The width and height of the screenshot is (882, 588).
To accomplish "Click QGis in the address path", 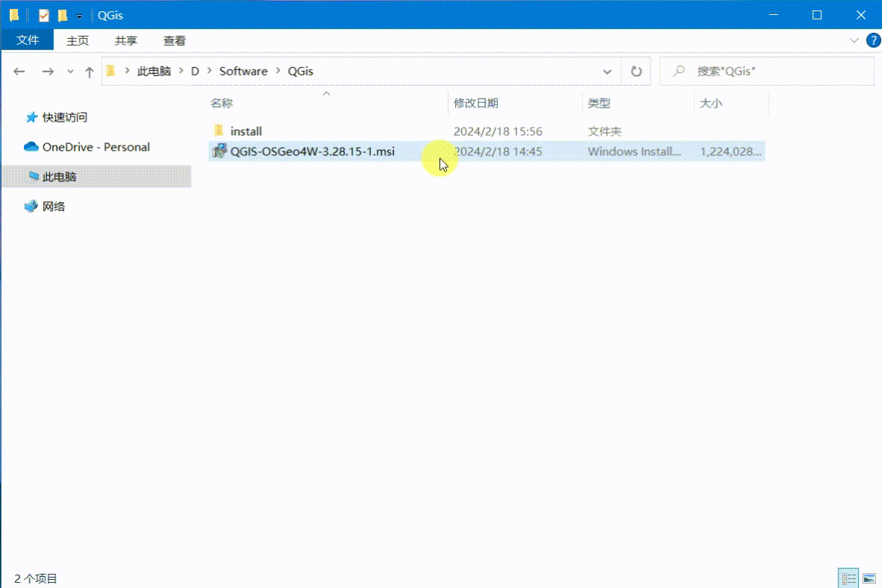I will tap(301, 72).
